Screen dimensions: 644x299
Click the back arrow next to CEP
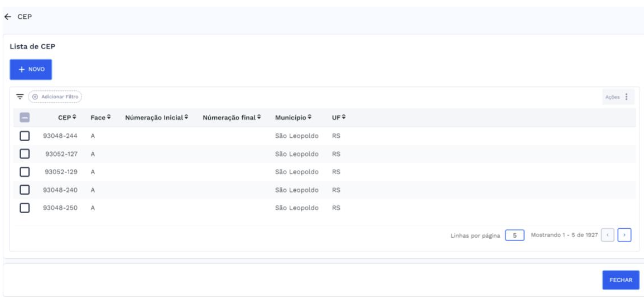pyautogui.click(x=7, y=17)
